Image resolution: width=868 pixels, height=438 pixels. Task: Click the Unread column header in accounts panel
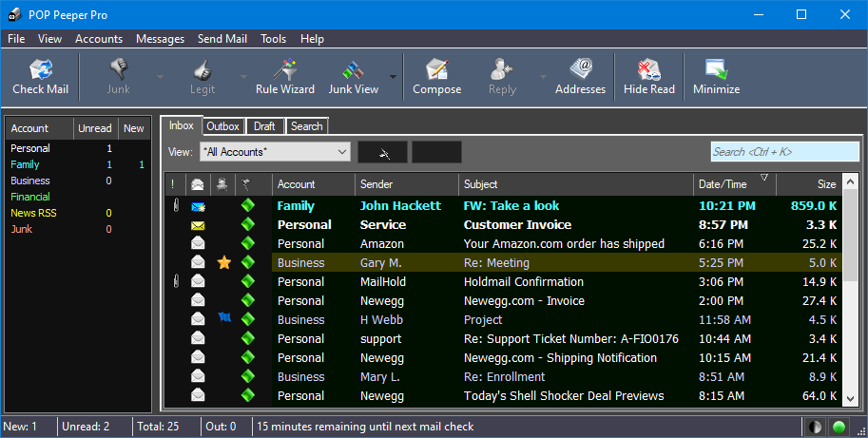click(x=95, y=128)
